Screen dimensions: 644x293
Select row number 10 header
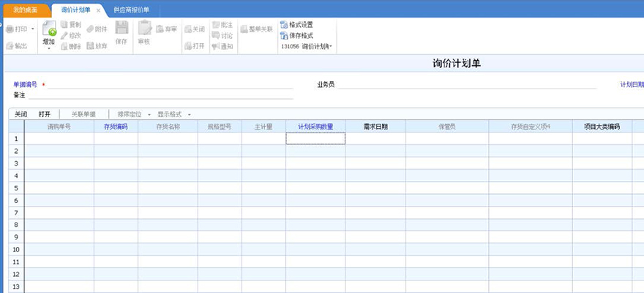click(16, 250)
